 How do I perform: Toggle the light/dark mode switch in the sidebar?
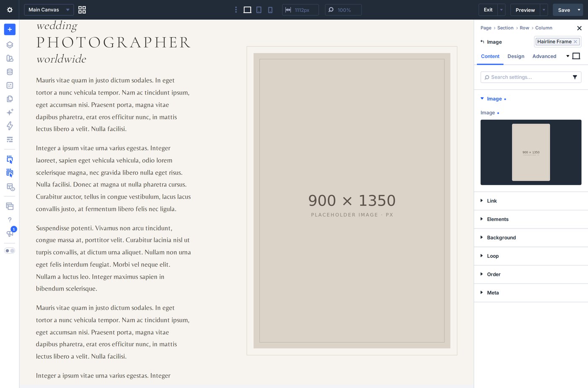click(x=10, y=251)
